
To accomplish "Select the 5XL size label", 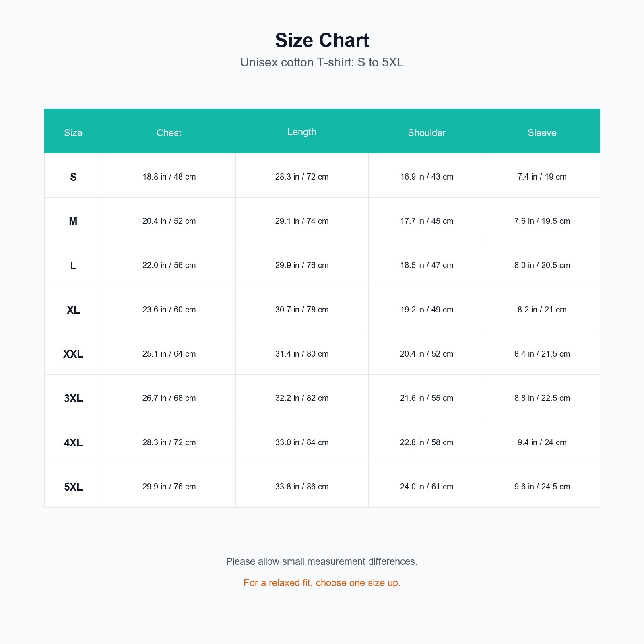I will pos(73,487).
